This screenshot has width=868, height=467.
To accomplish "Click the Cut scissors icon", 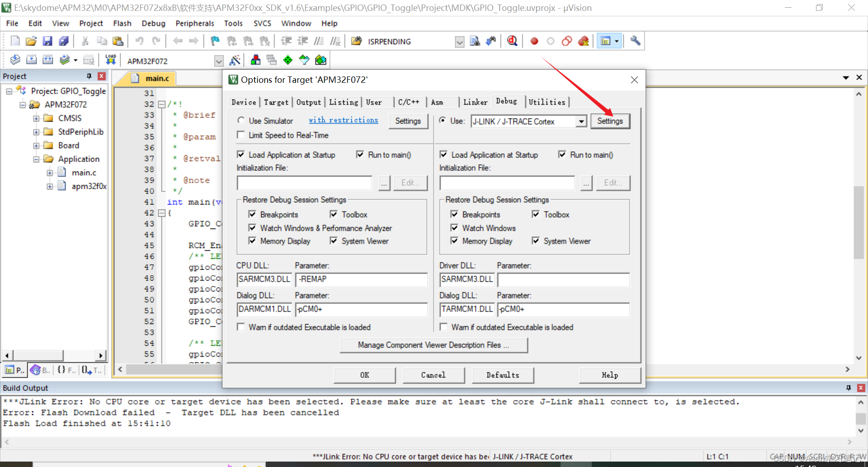I will click(x=85, y=41).
